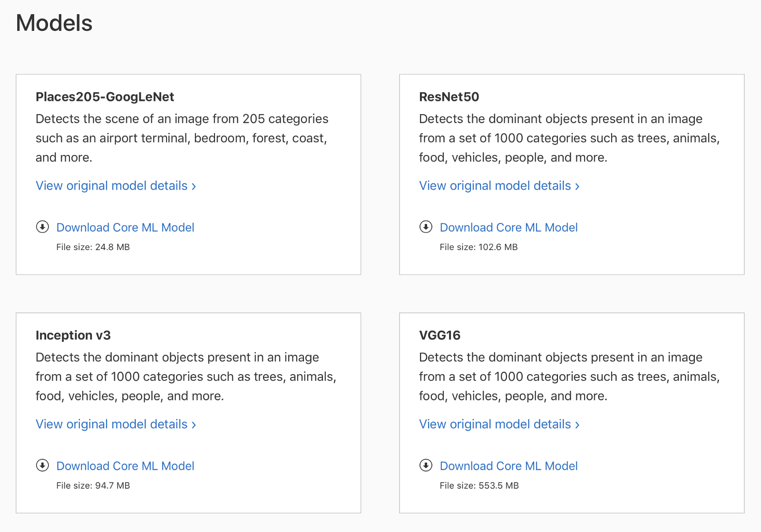Click the chevron after Inception v3's model details
The height and width of the screenshot is (532, 761).
[194, 425]
